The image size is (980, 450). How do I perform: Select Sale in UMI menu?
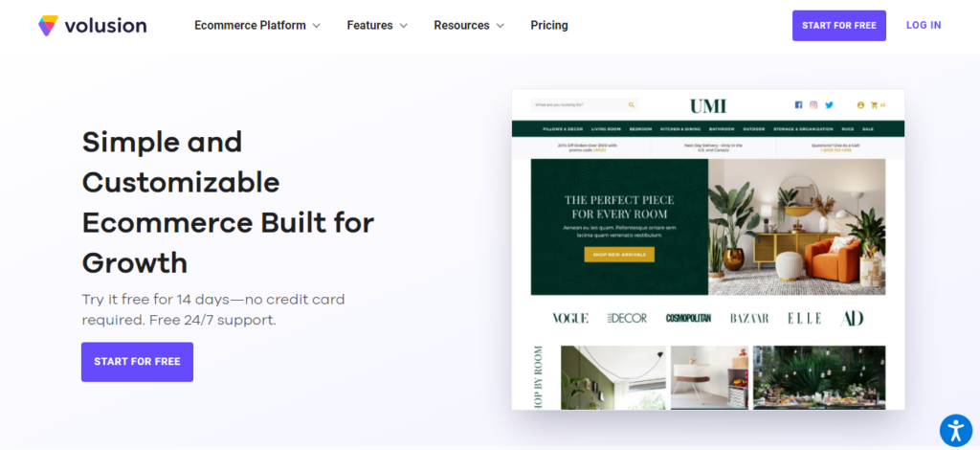click(867, 128)
